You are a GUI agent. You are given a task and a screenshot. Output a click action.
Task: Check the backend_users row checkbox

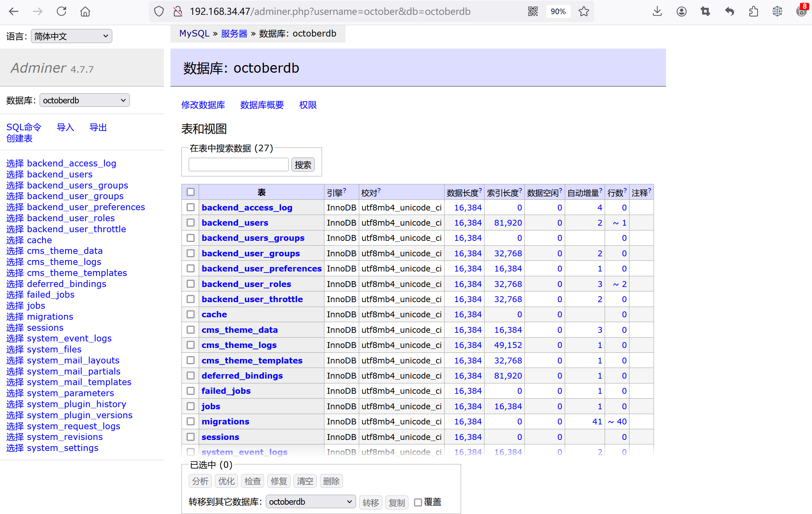190,223
